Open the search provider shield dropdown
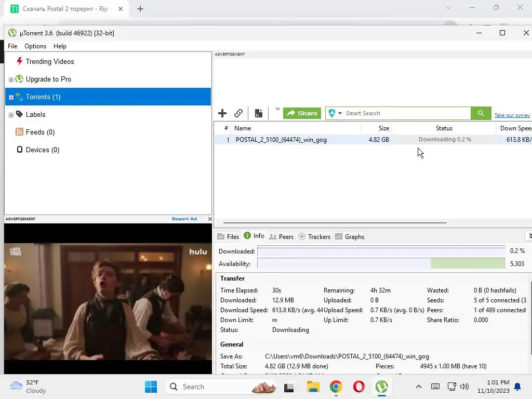Viewport: 532px width, 399px height. 335,113
